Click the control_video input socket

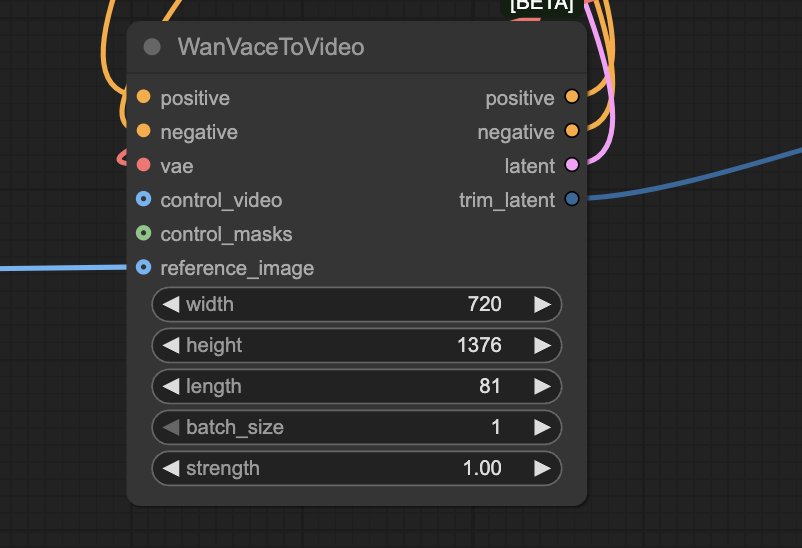(143, 199)
